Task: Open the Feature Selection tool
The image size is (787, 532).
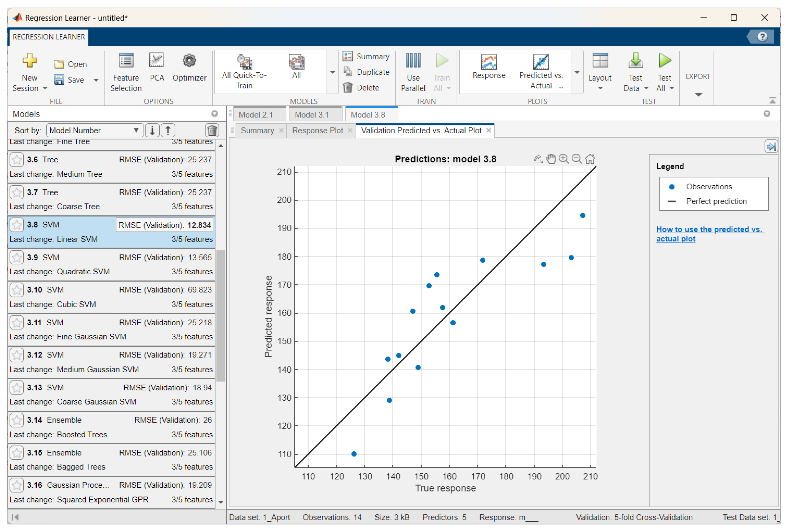Action: tap(126, 72)
